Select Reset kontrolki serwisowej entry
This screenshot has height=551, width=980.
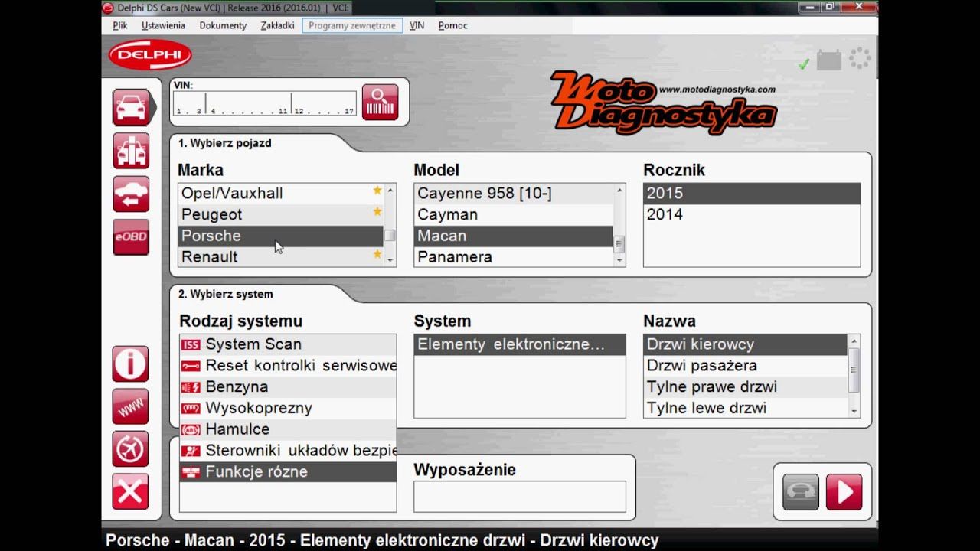point(288,366)
